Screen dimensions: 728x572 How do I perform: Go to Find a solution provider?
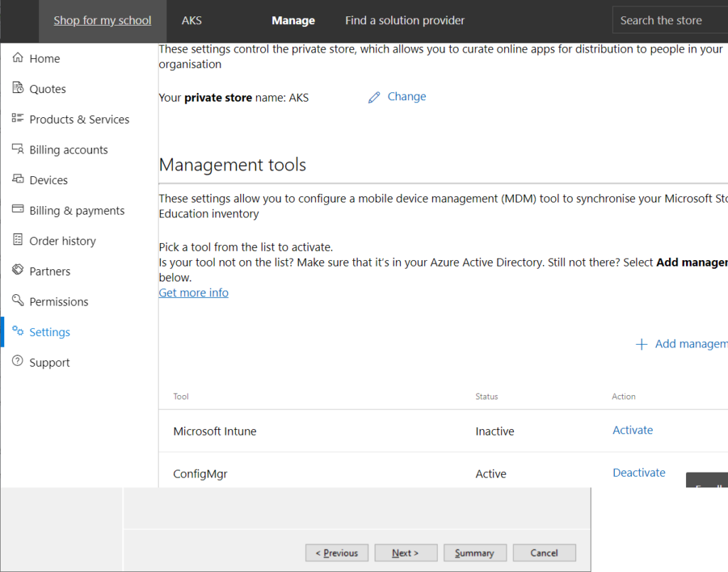[x=405, y=21]
